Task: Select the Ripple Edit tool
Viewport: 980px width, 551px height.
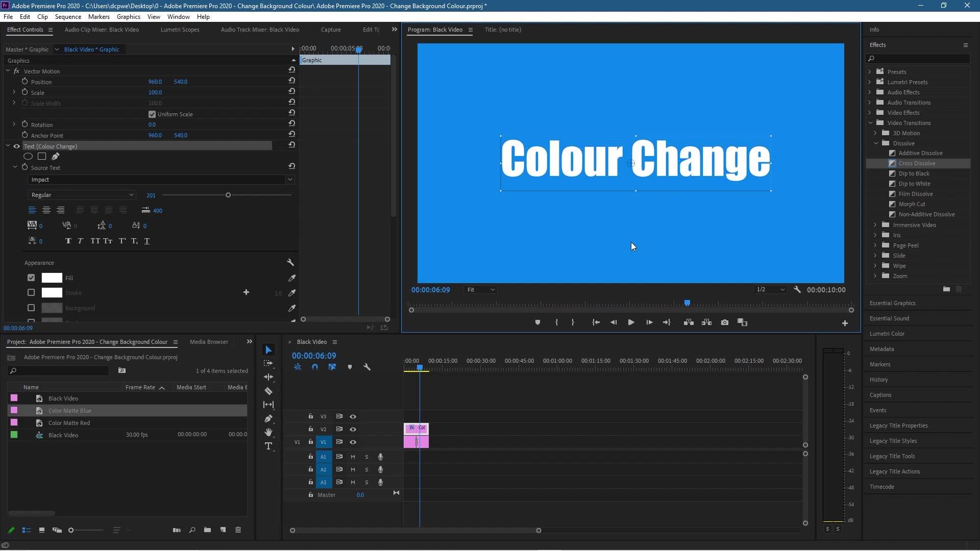Action: (268, 378)
